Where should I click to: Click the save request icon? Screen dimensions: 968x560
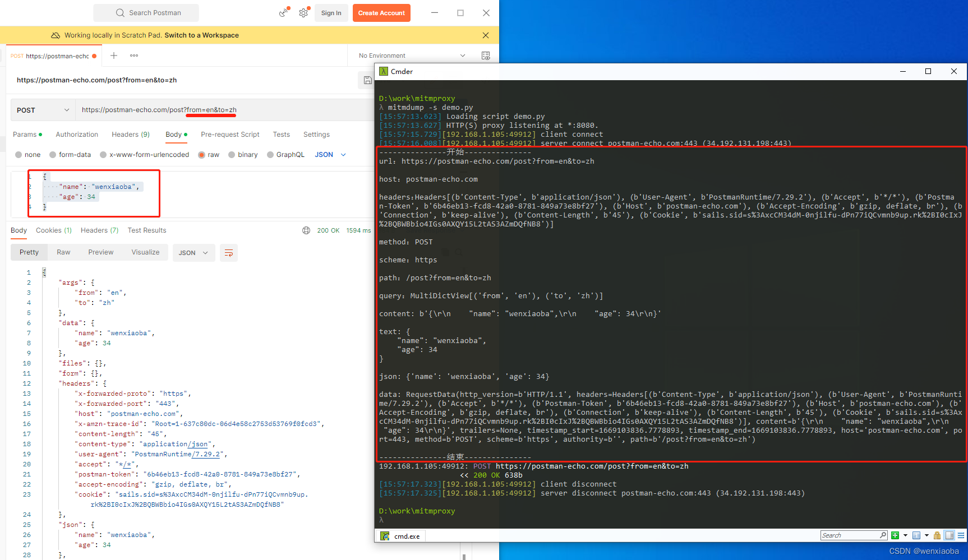[x=367, y=80]
